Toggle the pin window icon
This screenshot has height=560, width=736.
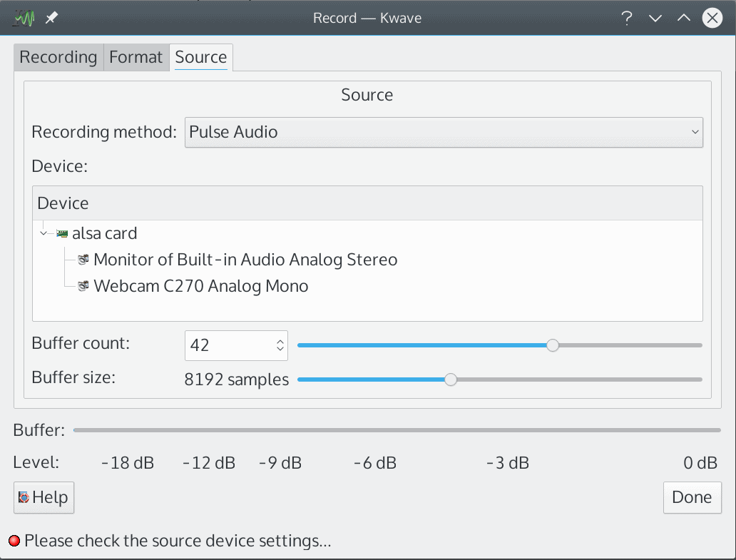pos(51,19)
